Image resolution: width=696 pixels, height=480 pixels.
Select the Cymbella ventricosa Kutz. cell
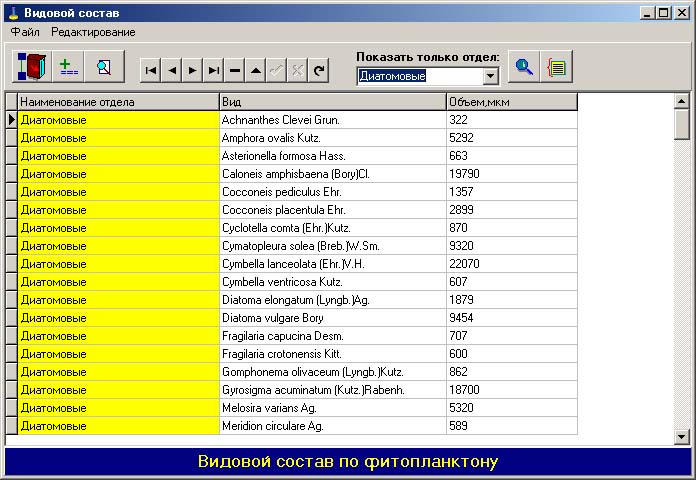coord(333,282)
